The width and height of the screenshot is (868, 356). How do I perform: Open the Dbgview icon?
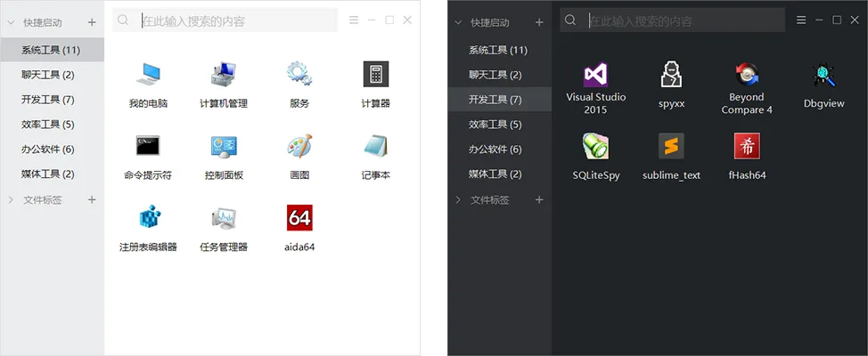[x=823, y=74]
